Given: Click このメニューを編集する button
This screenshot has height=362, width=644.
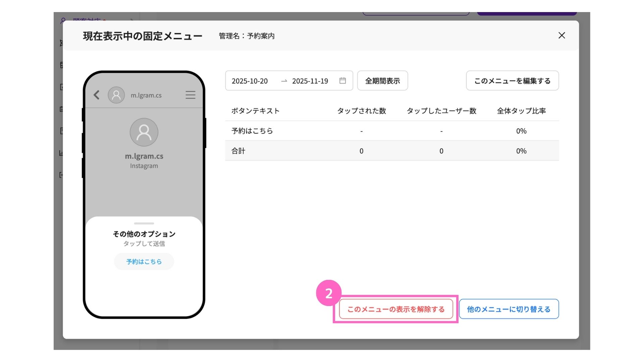Looking at the screenshot, I should click(x=512, y=81).
